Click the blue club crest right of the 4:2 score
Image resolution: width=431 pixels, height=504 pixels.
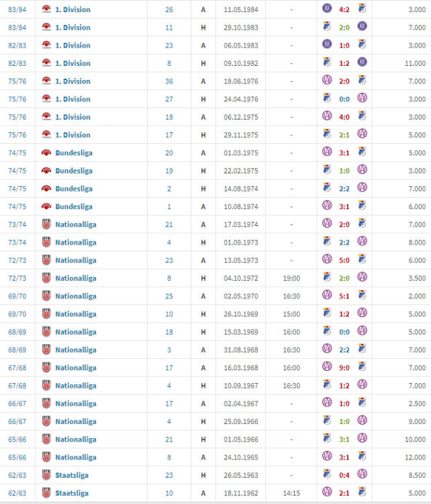pyautogui.click(x=362, y=10)
